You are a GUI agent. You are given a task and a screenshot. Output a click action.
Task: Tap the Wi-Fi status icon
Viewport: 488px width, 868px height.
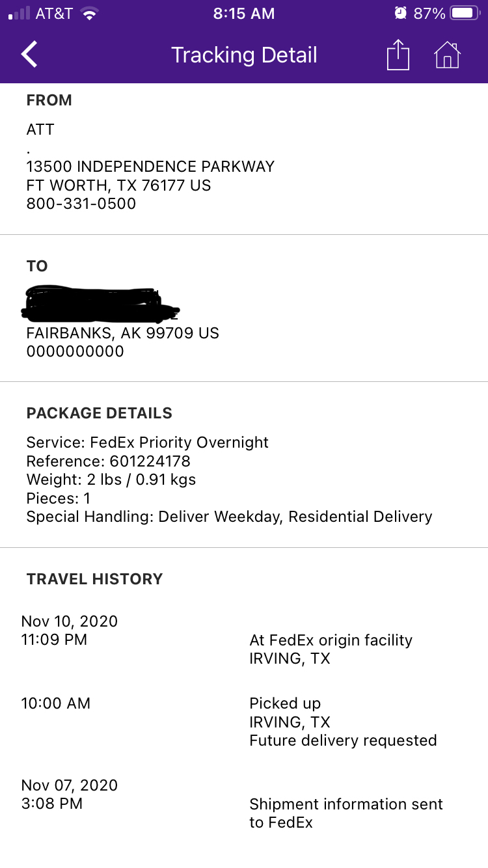[x=90, y=13]
